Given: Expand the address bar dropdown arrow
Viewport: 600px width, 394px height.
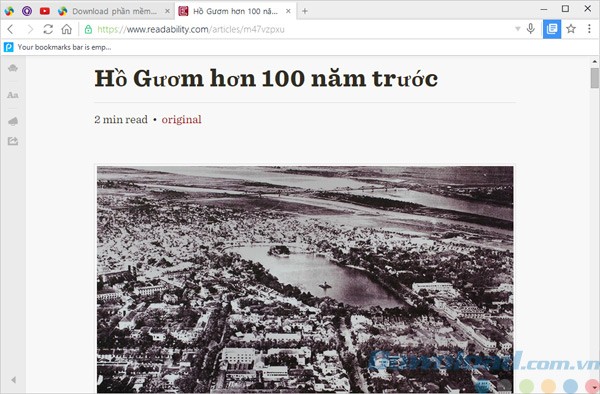Looking at the screenshot, I should [517, 29].
